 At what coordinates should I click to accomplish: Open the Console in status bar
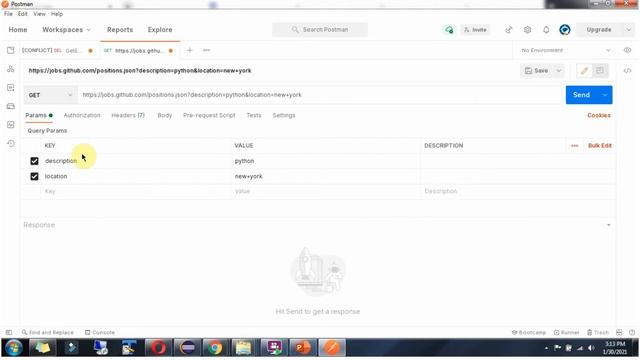[x=100, y=332]
